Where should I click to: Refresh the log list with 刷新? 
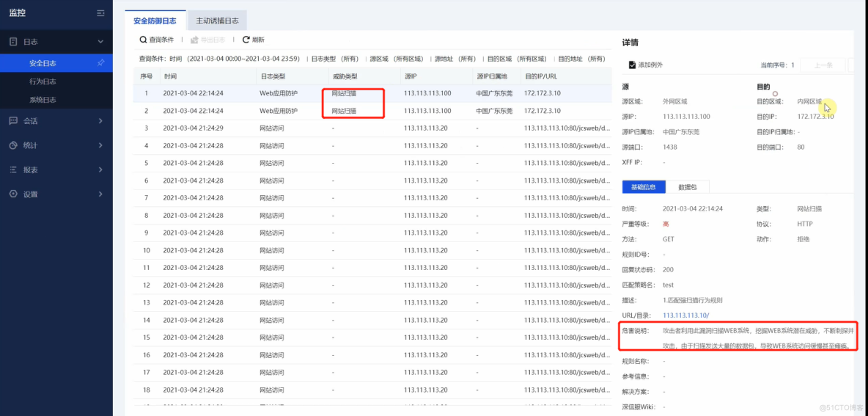pyautogui.click(x=254, y=40)
